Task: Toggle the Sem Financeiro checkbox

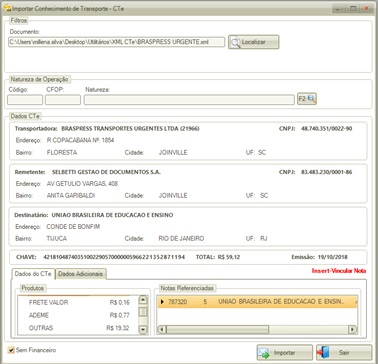Action: pyautogui.click(x=11, y=350)
